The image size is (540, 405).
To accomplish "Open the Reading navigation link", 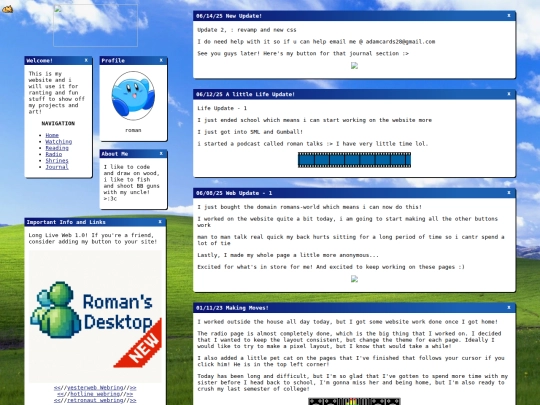I will [x=57, y=148].
